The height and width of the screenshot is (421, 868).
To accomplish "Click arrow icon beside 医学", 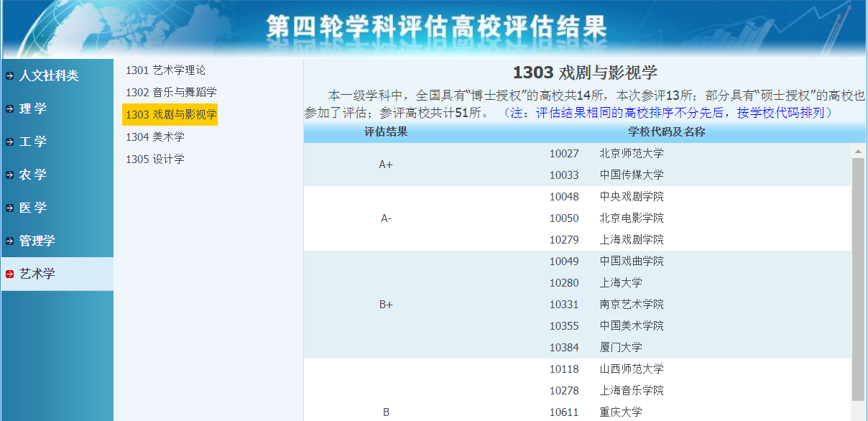I will 9,208.
